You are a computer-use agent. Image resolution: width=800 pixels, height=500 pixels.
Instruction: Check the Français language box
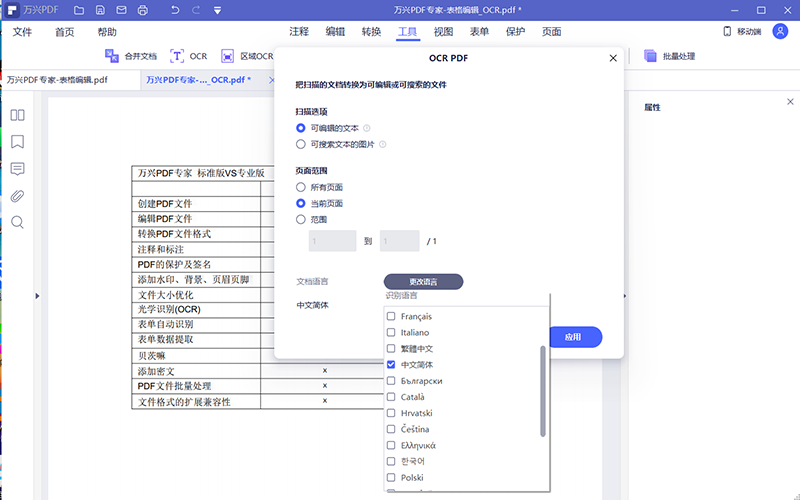pos(391,316)
